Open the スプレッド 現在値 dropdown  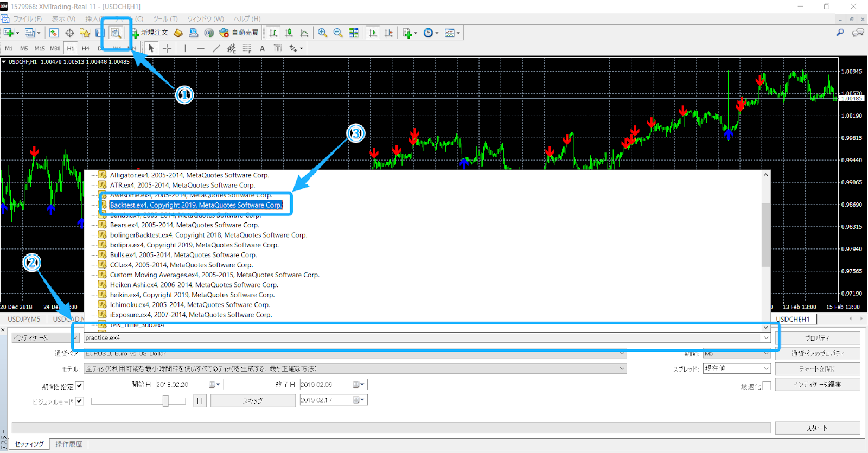(766, 368)
